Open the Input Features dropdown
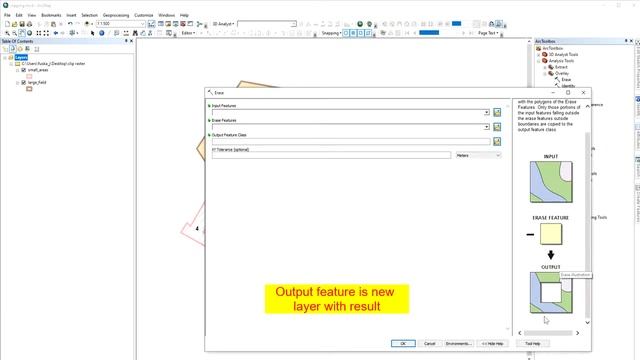 point(487,112)
